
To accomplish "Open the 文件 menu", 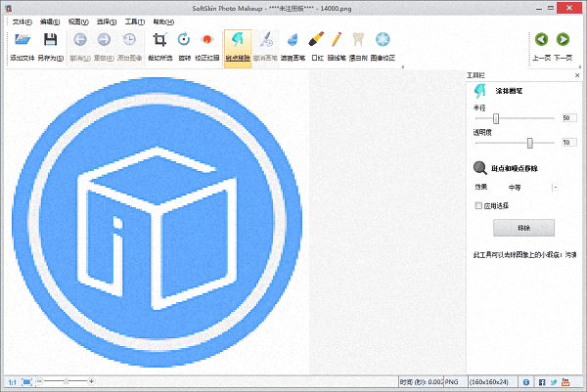I will [22, 22].
